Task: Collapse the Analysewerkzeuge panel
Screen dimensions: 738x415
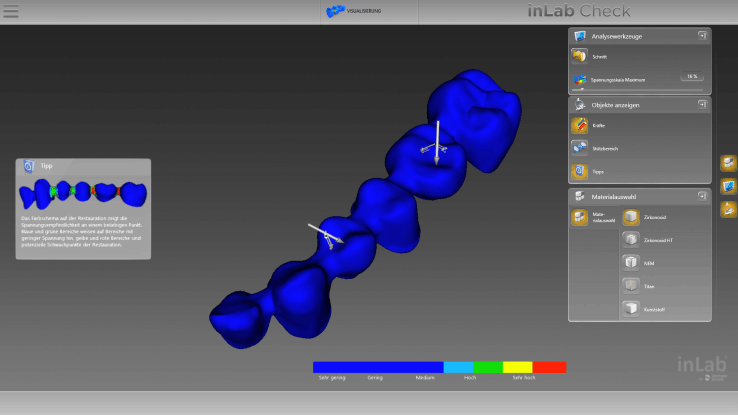Action: click(702, 35)
